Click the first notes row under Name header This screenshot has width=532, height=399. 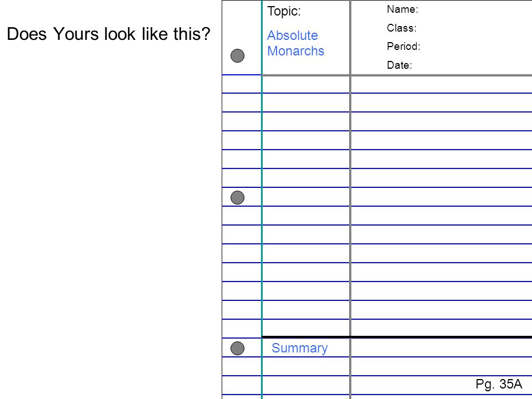[x=442, y=84]
